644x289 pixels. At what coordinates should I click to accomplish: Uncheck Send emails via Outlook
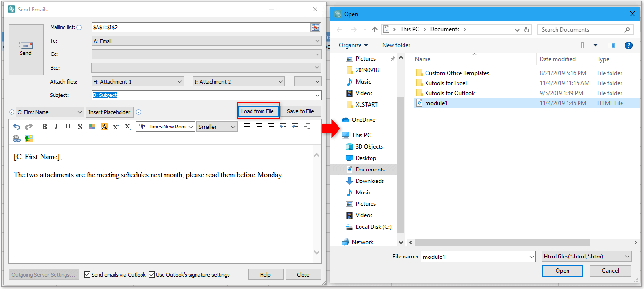87,275
